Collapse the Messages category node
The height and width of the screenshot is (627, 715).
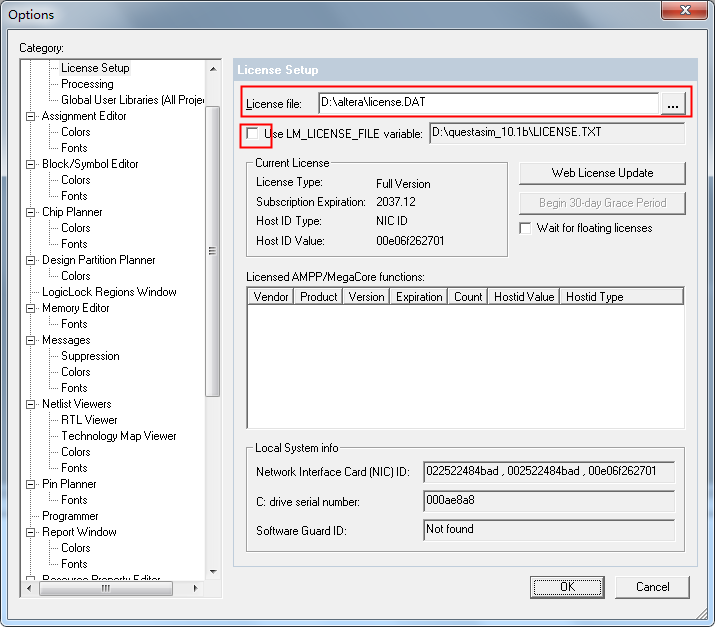pos(32,340)
